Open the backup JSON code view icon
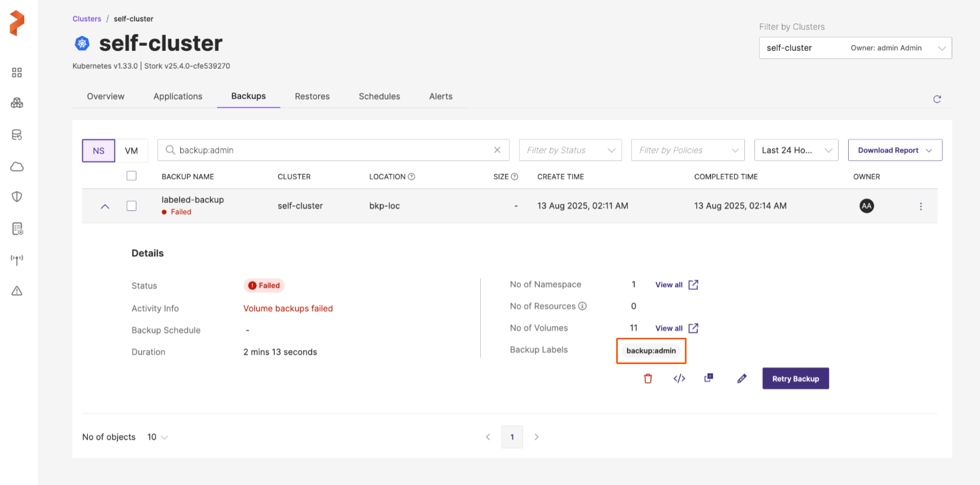Viewport: 980px width, 485px height. coord(679,378)
